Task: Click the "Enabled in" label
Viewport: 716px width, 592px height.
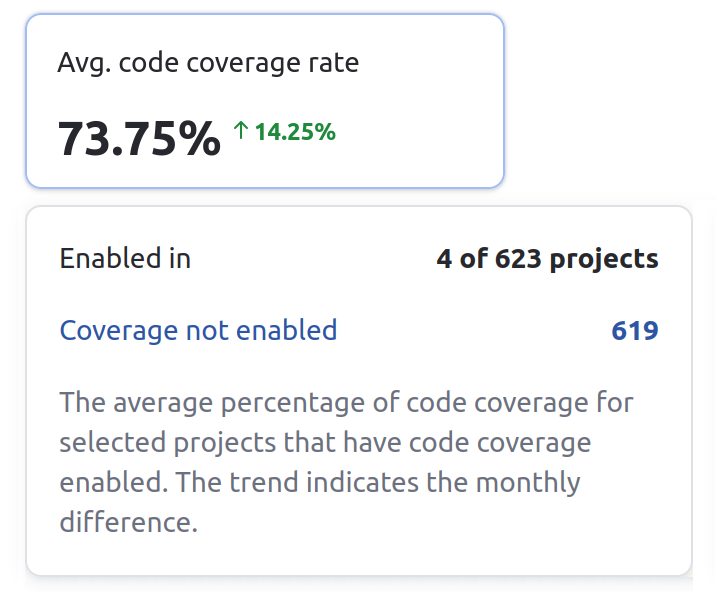Action: (x=125, y=259)
